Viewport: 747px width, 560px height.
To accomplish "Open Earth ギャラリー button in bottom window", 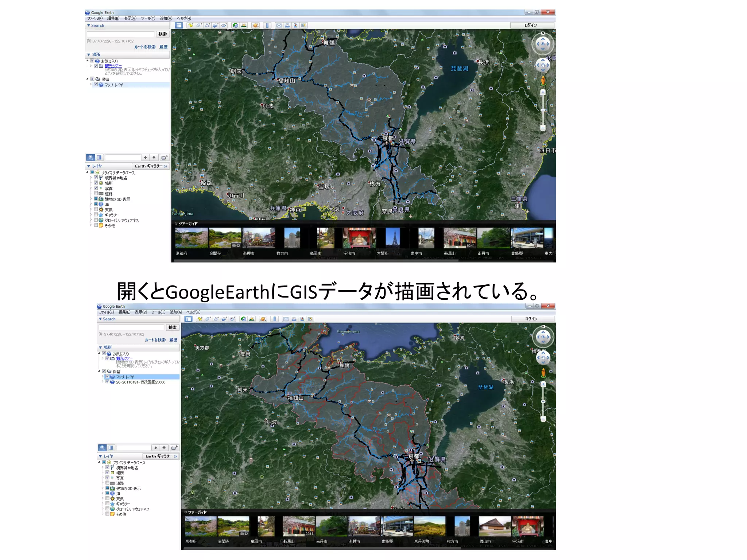I will pos(161,456).
